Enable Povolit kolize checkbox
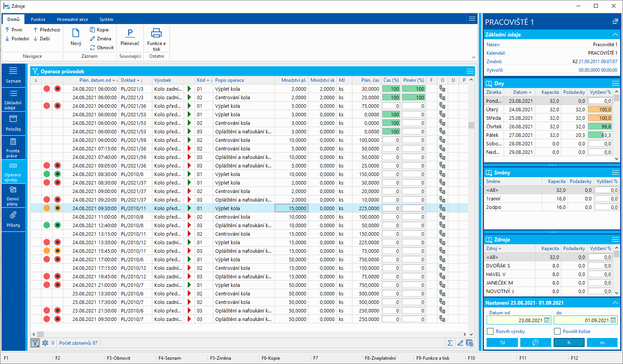The image size is (623, 364). 557,331
